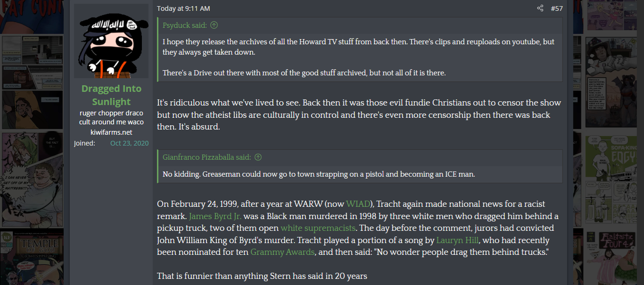Image resolution: width=644 pixels, height=285 pixels.
Task: Click the share icon next to #57
Action: click(x=540, y=8)
